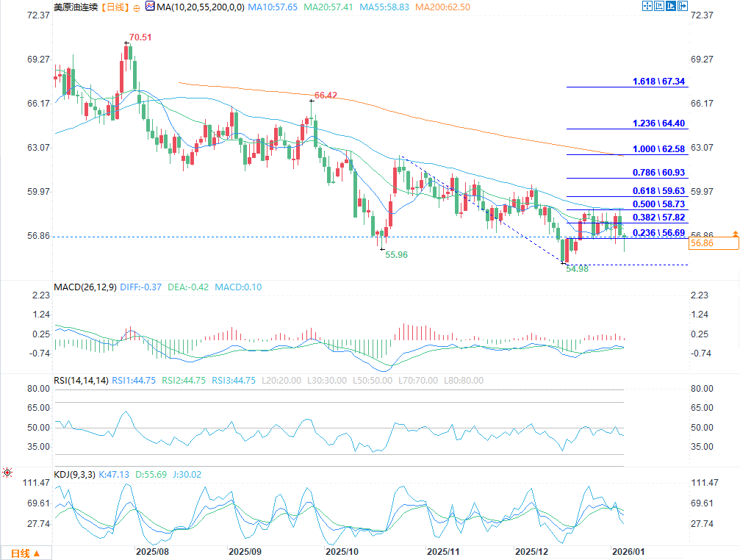Click the MA10:57.65 value
The width and height of the screenshot is (740, 560).
click(x=273, y=7)
